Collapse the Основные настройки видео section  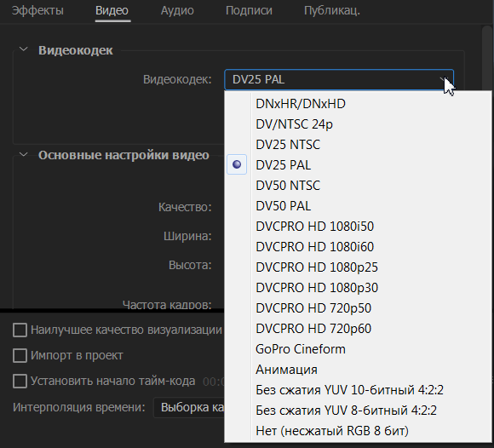point(23,155)
